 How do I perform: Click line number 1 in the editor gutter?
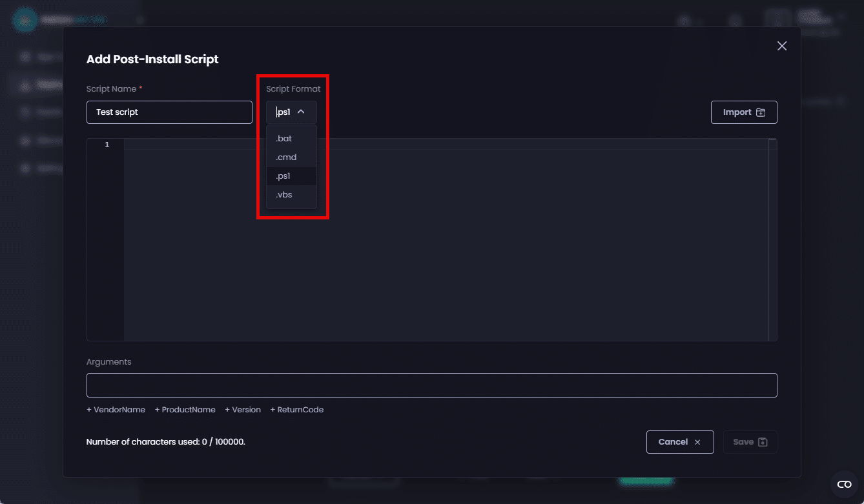click(x=107, y=145)
